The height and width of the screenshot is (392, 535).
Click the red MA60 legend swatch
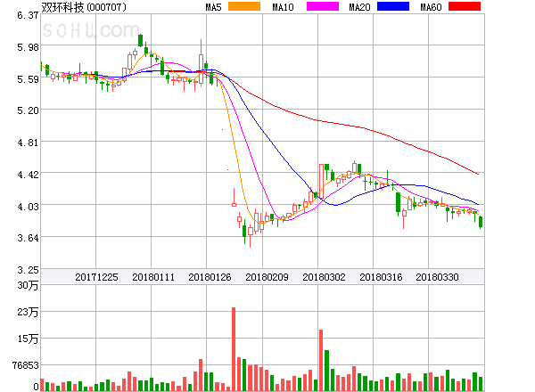[465, 6]
